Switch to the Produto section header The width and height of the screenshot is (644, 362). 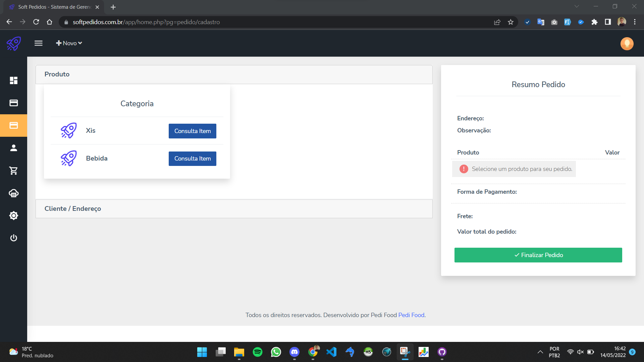57,74
